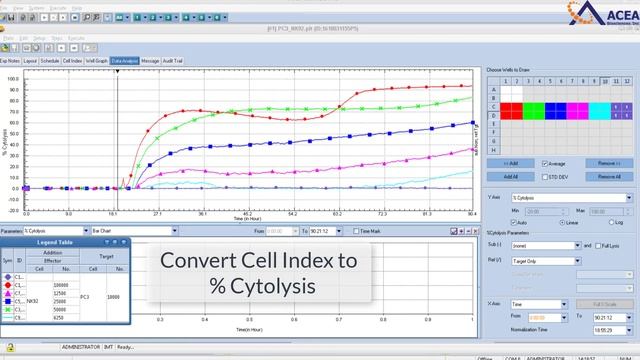Click save-graph icon beside Time Mark row
The image size is (640, 360).
pyautogui.click(x=453, y=231)
